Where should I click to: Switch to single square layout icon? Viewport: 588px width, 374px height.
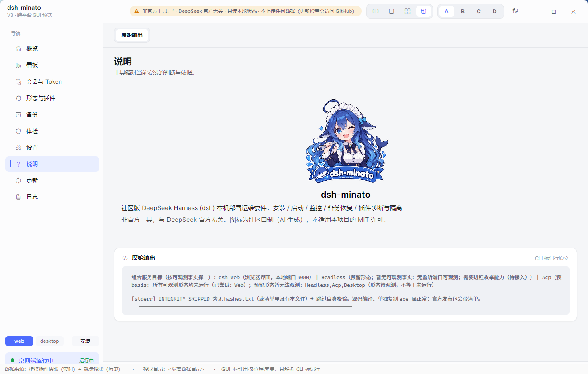pyautogui.click(x=392, y=12)
